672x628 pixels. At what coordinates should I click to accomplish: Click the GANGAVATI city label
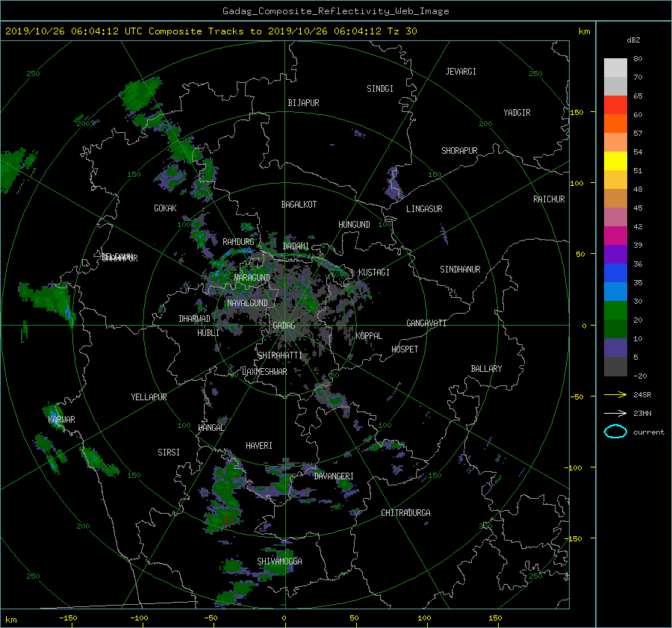[x=426, y=323]
